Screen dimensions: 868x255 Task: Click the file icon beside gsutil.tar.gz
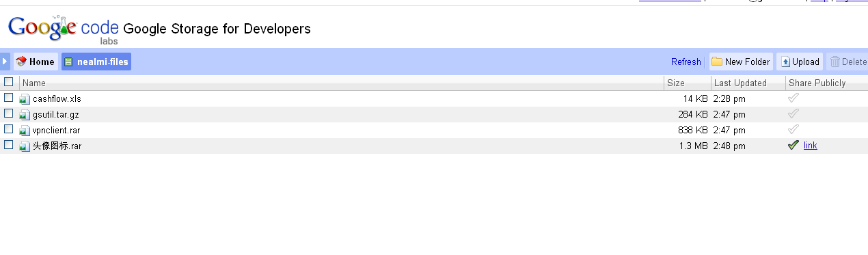pos(25,115)
